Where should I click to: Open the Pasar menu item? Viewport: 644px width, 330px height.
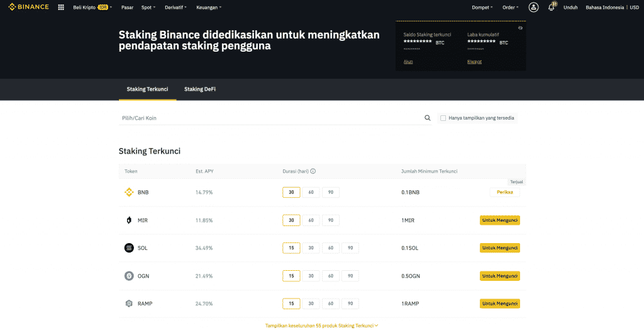pyautogui.click(x=127, y=8)
